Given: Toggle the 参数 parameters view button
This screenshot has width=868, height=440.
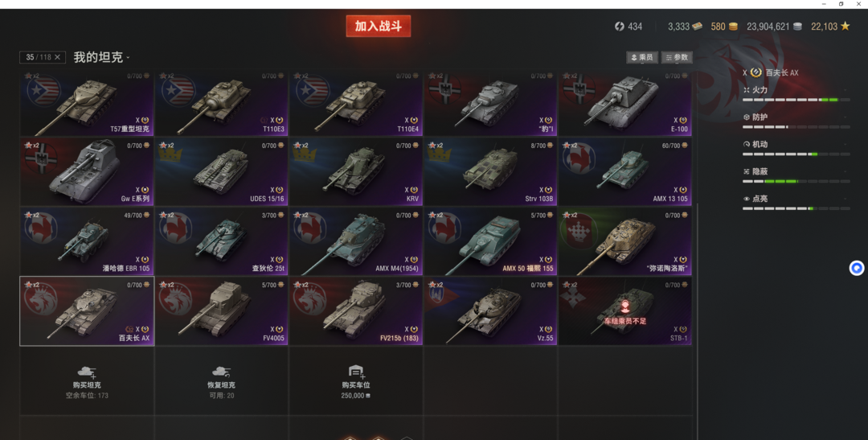Looking at the screenshot, I should pos(677,57).
